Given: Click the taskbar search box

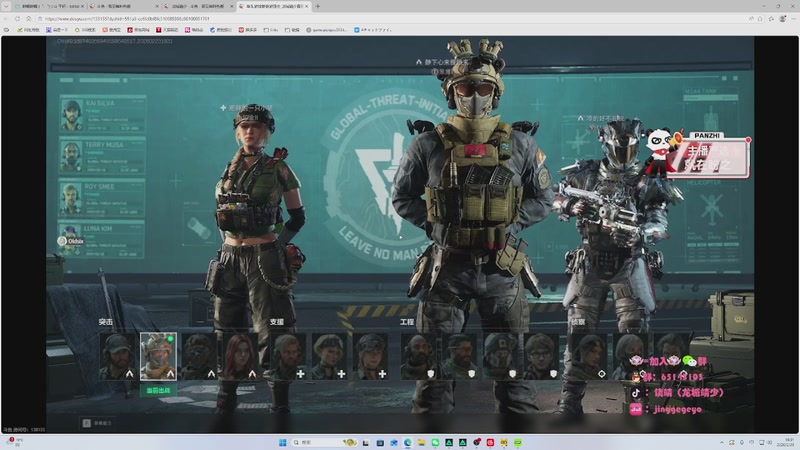Looking at the screenshot, I should pyautogui.click(x=324, y=442).
